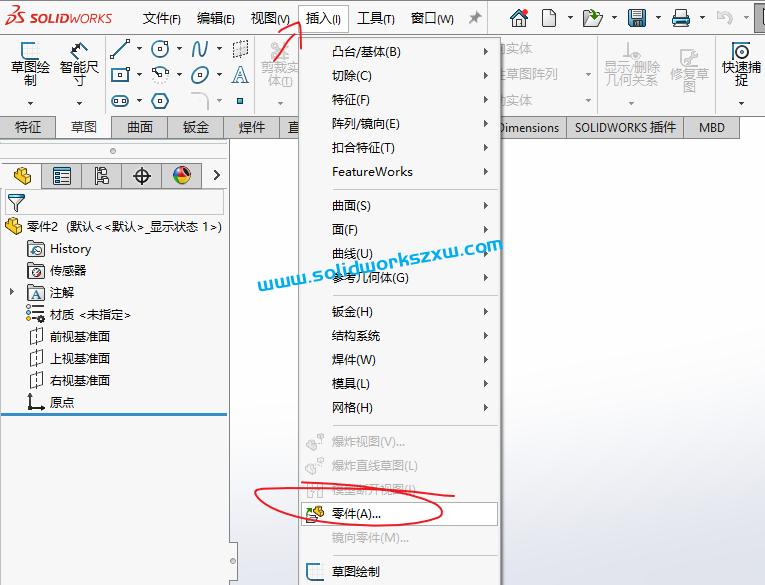Open dropdown under 智能尺寸 button
Image resolution: width=765 pixels, height=585 pixels.
pos(79,103)
